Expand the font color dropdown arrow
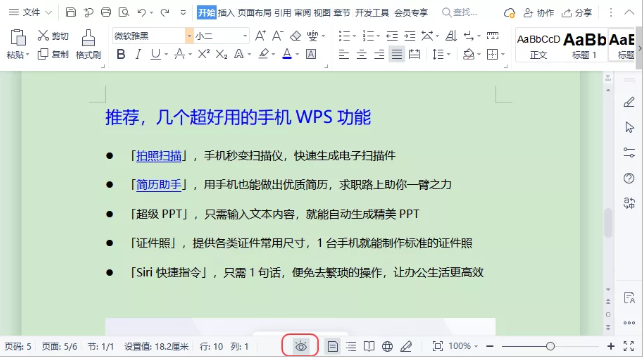Viewport: 644px width, 360px height. click(x=297, y=54)
